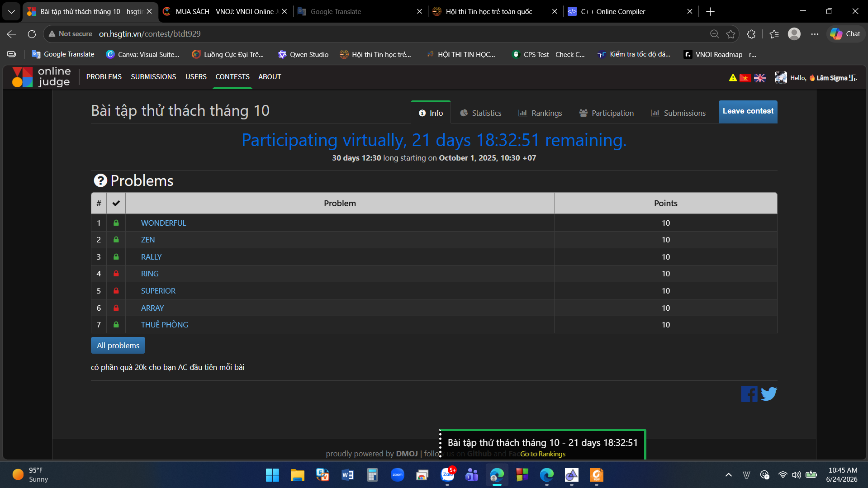Switch to Hội thi Tin học trẻ tab
This screenshot has height=488, width=868.
coord(494,12)
